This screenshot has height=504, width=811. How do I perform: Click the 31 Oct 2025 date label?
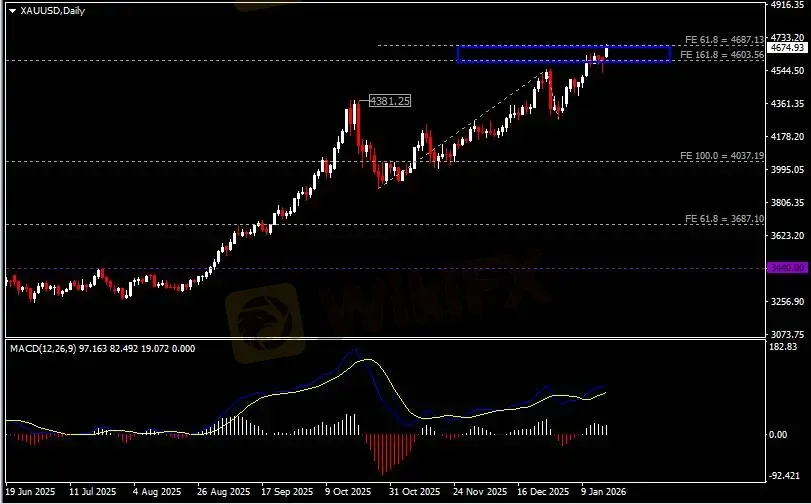tap(414, 492)
